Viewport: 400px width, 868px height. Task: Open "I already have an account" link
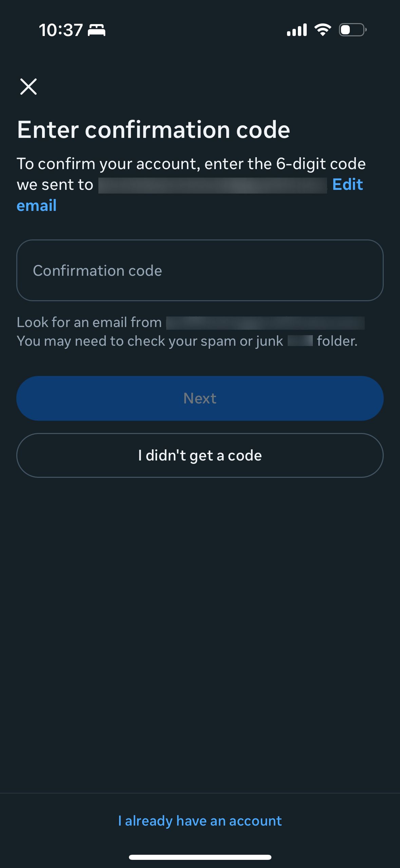coord(200,821)
